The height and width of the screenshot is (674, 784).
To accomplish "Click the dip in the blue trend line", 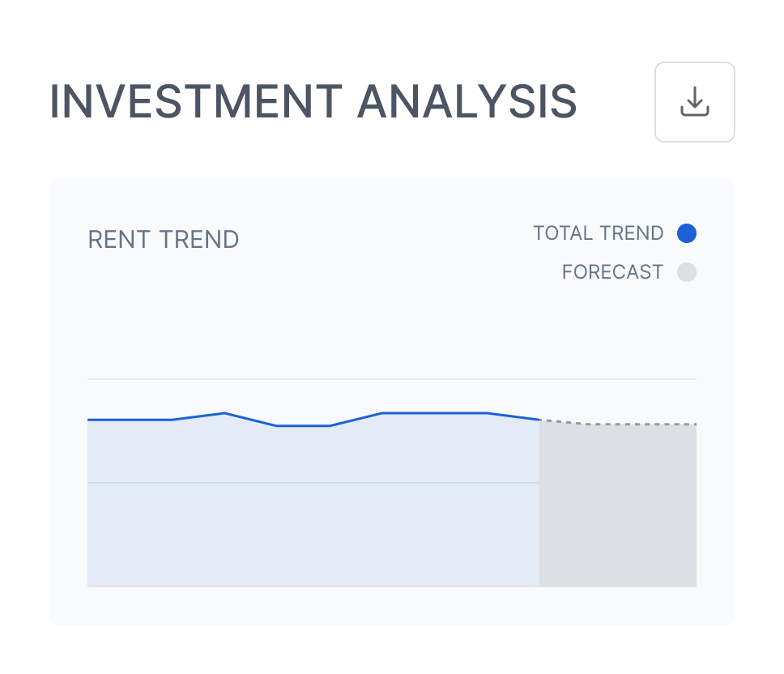I will pyautogui.click(x=303, y=425).
